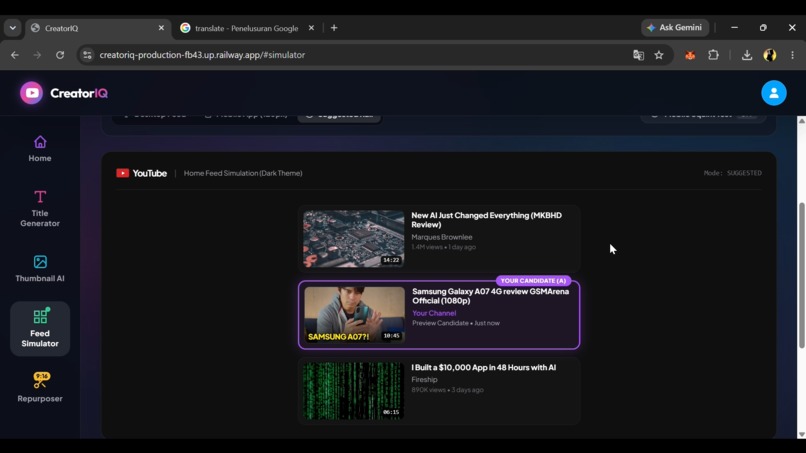
Task: Click the YouTube logo in simulation header
Action: point(141,173)
